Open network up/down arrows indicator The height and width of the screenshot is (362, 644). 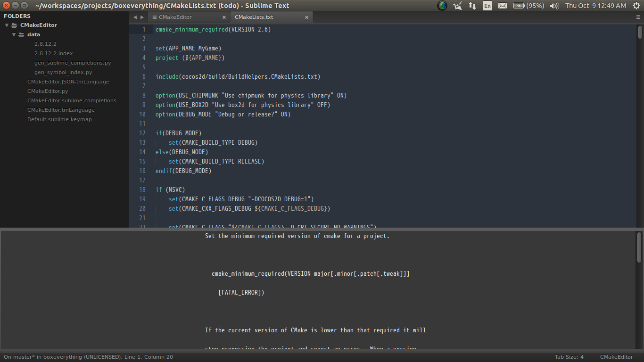click(472, 6)
